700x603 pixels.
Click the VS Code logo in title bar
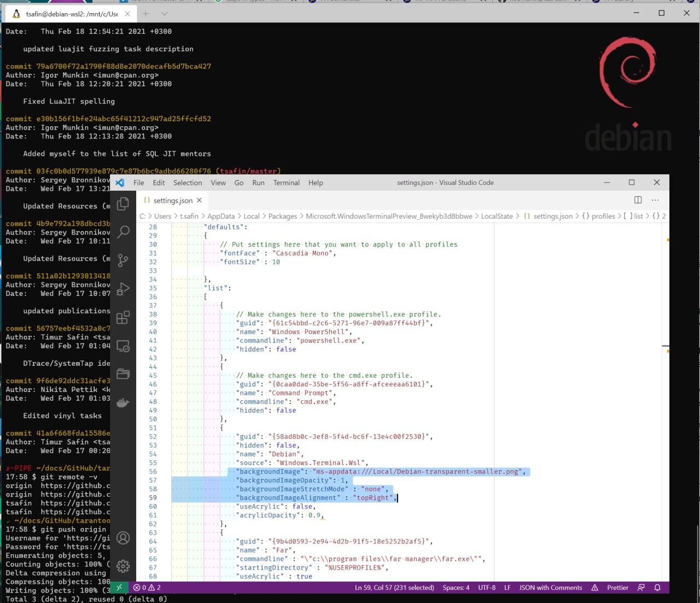(120, 183)
